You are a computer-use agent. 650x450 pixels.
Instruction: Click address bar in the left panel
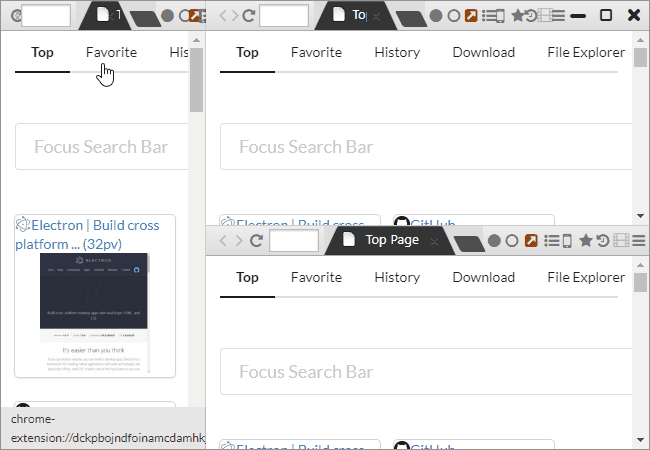point(46,16)
